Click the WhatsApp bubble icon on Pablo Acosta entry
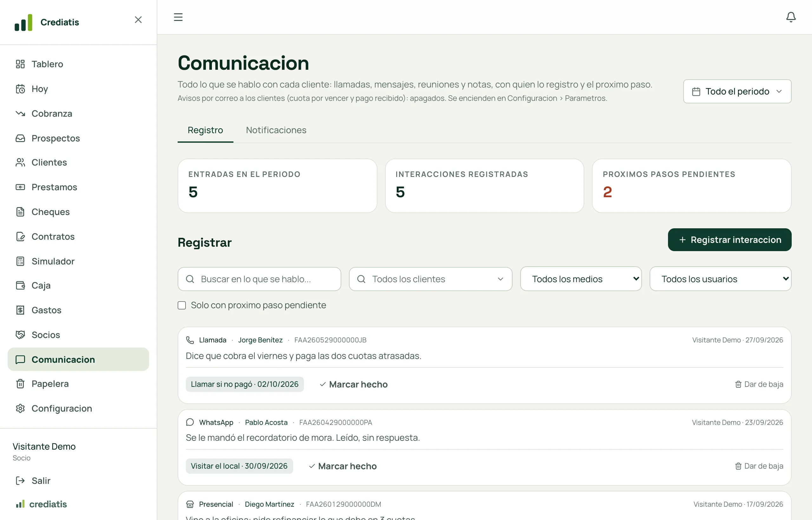Viewport: 812px width, 520px height. tap(190, 422)
